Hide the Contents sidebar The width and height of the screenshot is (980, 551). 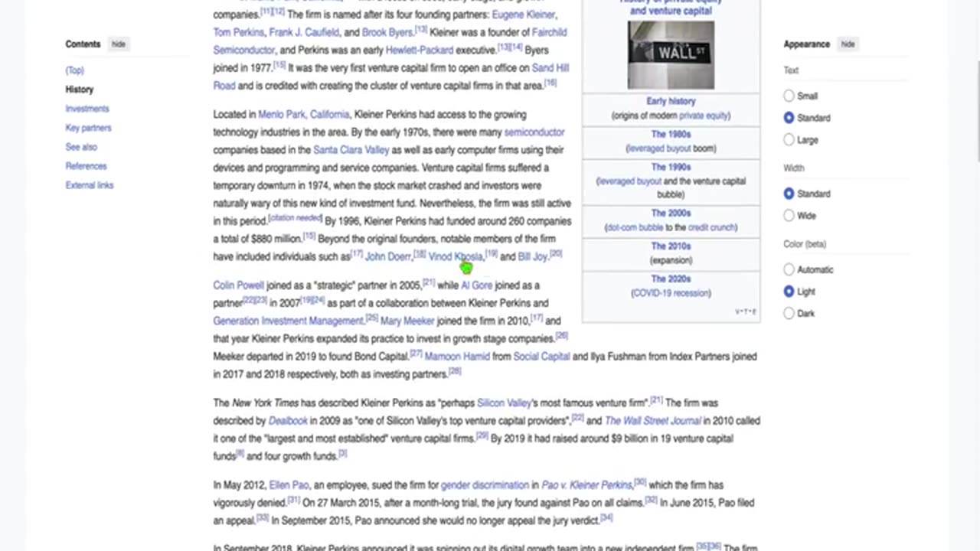click(119, 44)
